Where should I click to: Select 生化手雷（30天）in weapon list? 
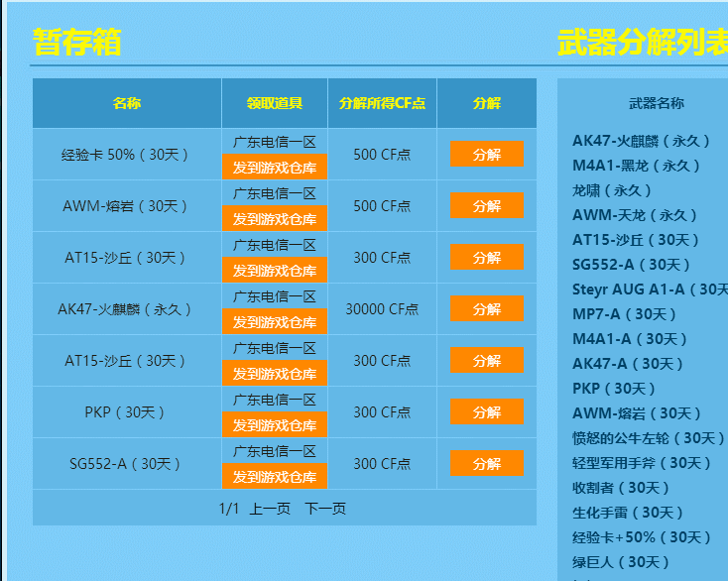[x=628, y=513]
